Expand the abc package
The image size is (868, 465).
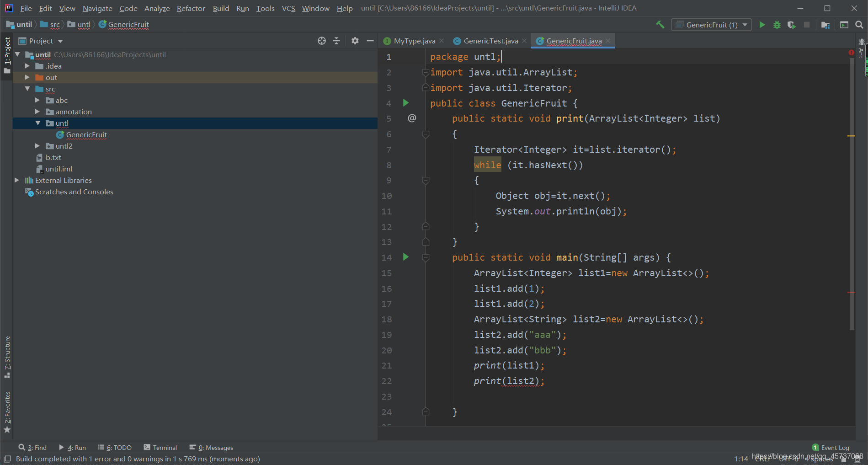point(37,100)
